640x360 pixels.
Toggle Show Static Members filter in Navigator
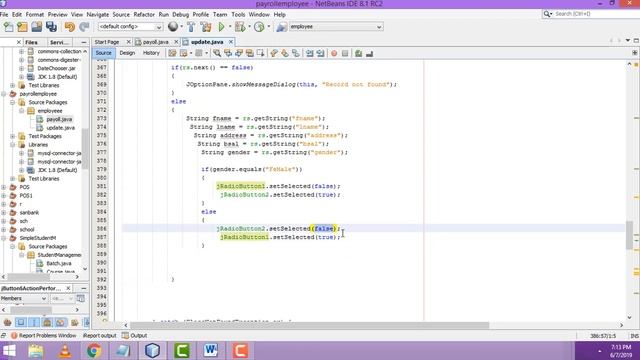[x=34, y=323]
